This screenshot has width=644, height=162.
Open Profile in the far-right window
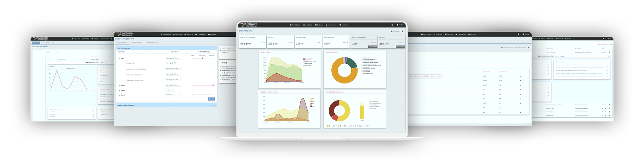(609, 39)
